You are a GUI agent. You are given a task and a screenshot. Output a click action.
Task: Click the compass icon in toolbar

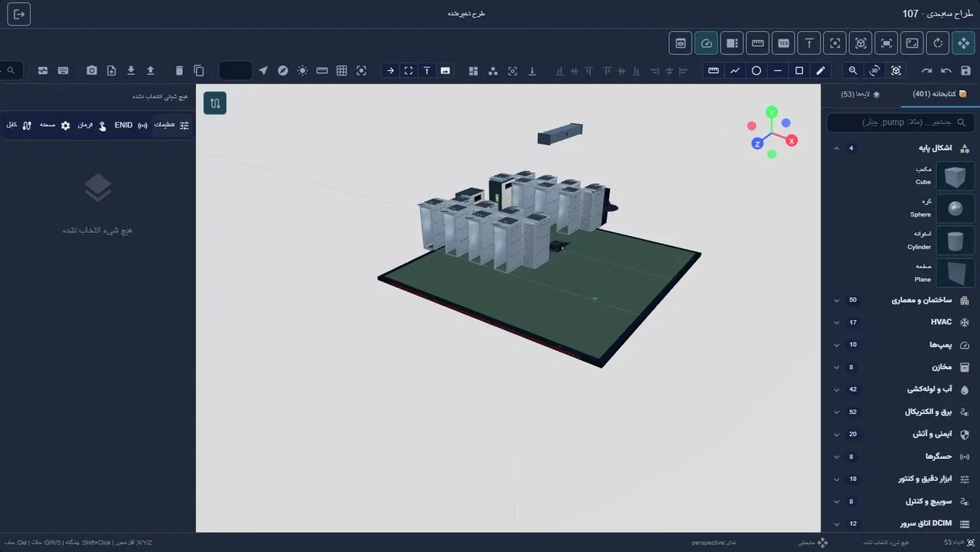(283, 71)
